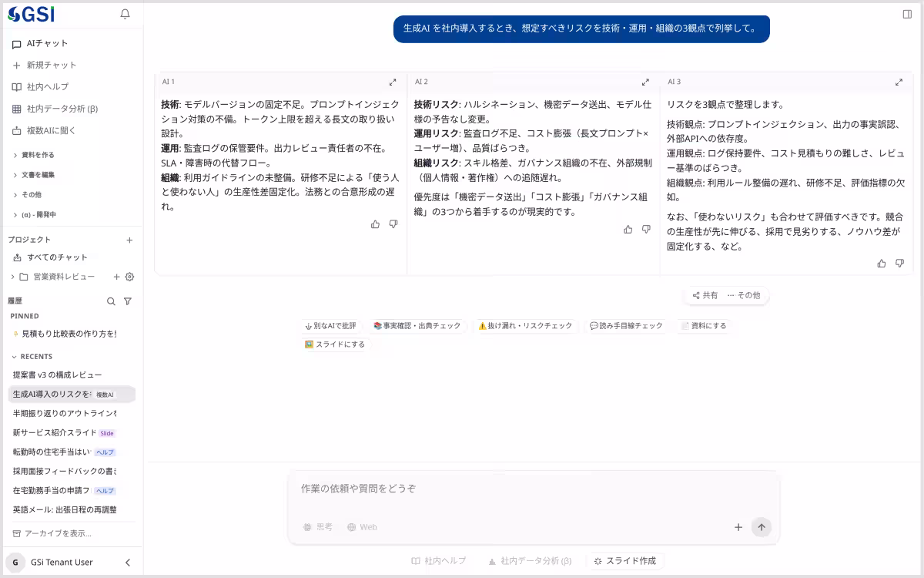
Task: Click 抜け漏れ・リスクチェック chip
Action: coord(525,326)
